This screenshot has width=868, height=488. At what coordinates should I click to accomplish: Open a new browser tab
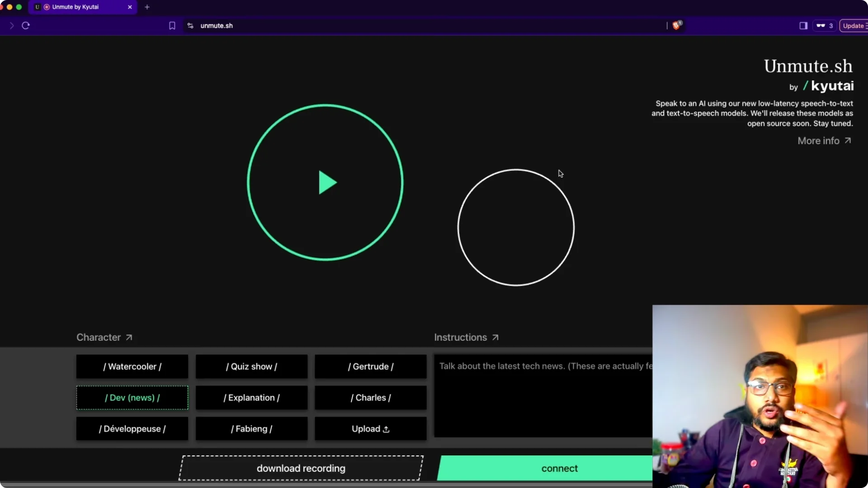147,7
